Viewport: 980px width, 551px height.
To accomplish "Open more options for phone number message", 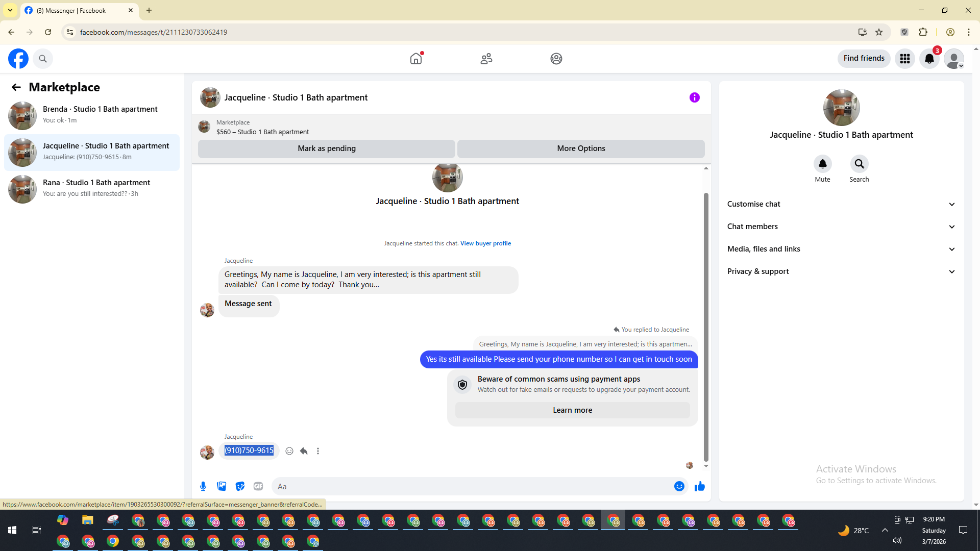I will coord(318,451).
